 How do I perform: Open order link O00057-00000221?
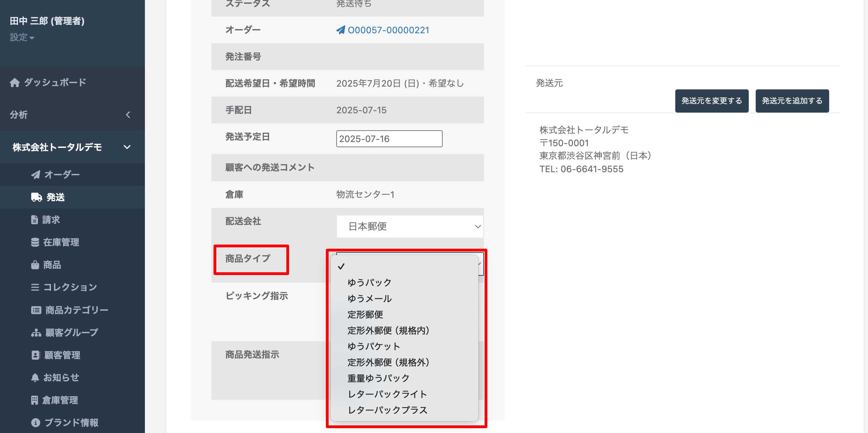click(x=388, y=30)
